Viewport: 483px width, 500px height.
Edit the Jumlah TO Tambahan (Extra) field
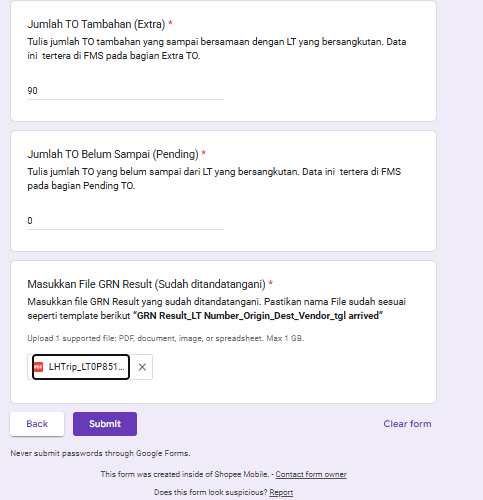125,91
